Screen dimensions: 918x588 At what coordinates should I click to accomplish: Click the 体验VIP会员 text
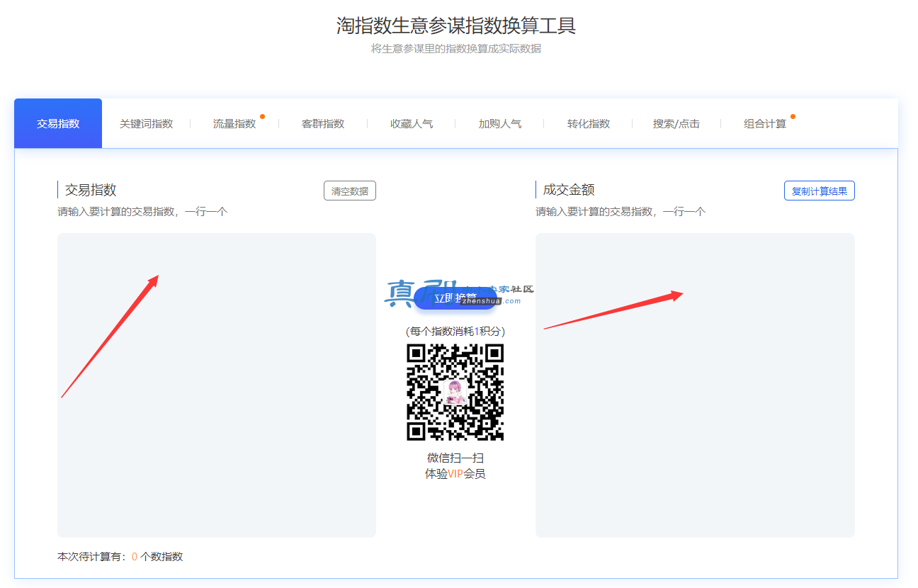455,474
